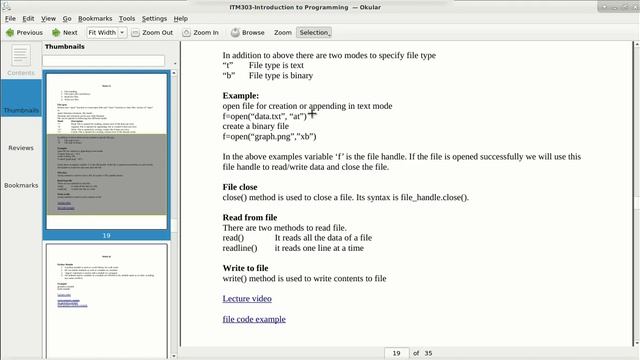Open the Help menu
640x360 pixels.
[x=180, y=19]
